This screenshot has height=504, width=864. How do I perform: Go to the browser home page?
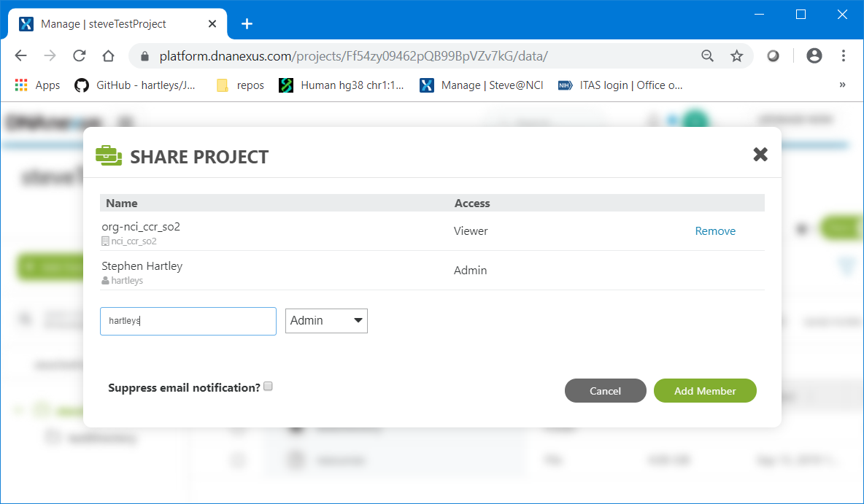tap(108, 56)
